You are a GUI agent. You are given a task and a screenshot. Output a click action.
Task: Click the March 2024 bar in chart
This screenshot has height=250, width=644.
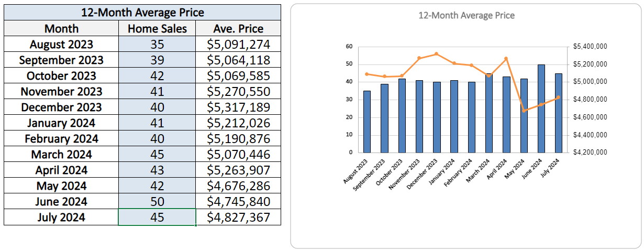tap(489, 113)
